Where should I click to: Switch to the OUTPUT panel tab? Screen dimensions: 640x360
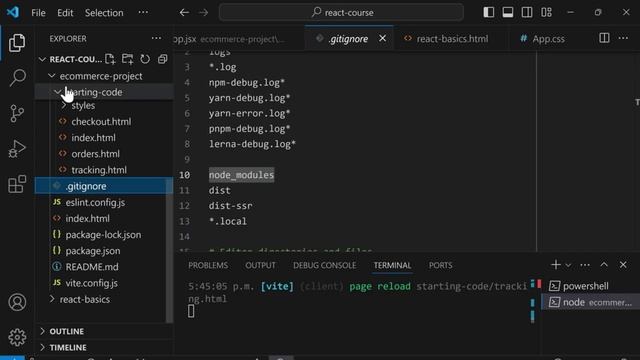260,265
